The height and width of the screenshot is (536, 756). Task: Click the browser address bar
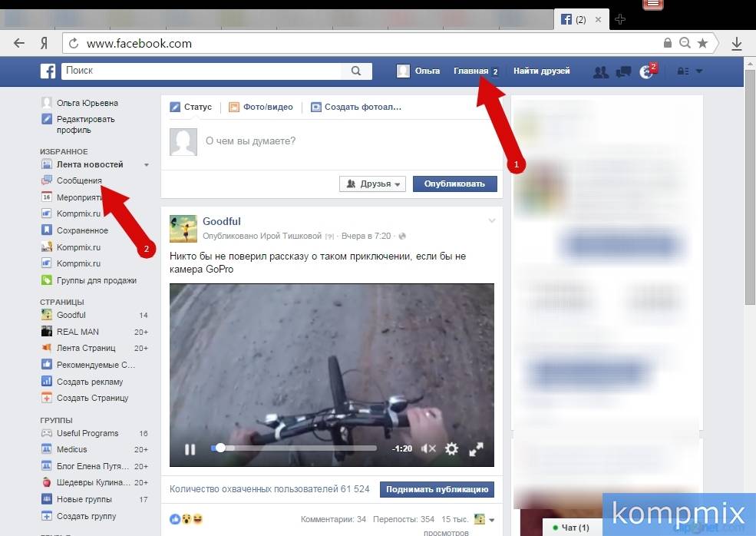[x=366, y=44]
